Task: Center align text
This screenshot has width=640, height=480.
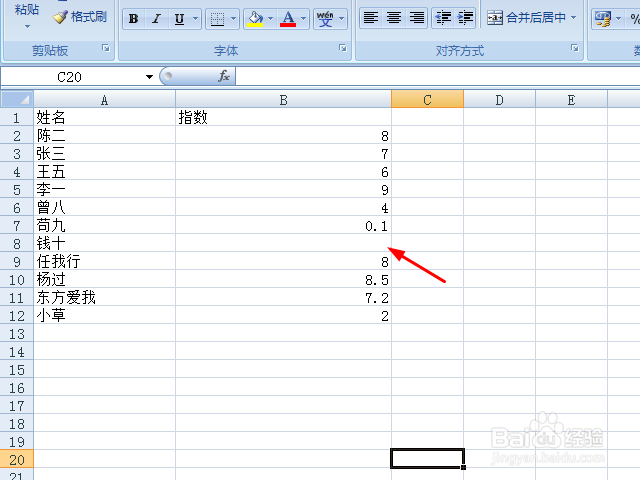Action: [x=393, y=18]
